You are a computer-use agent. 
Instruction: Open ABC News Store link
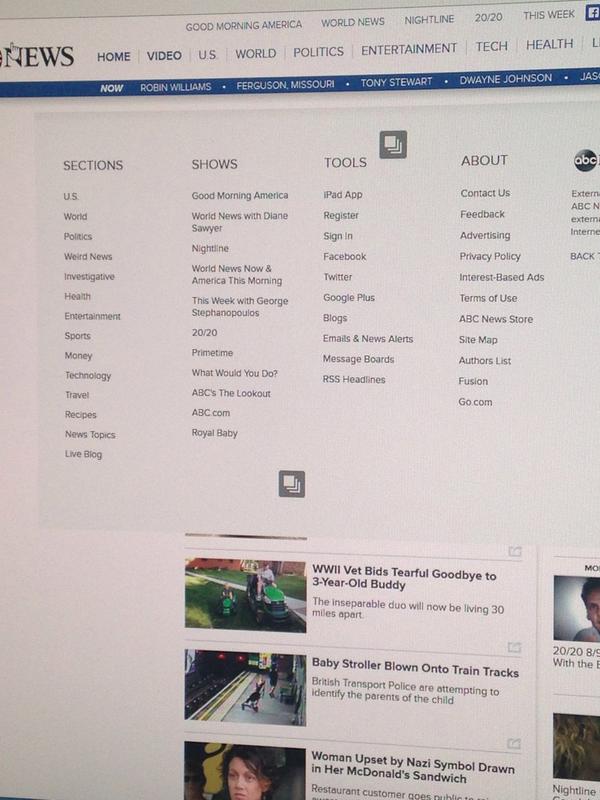click(496, 319)
